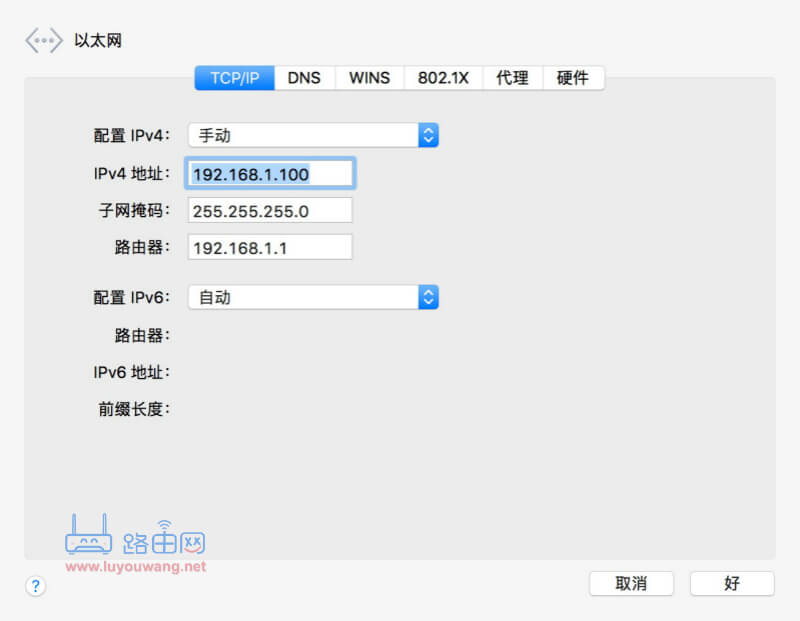Select the TCP/IP tab
The width and height of the screenshot is (800, 621).
tap(233, 77)
